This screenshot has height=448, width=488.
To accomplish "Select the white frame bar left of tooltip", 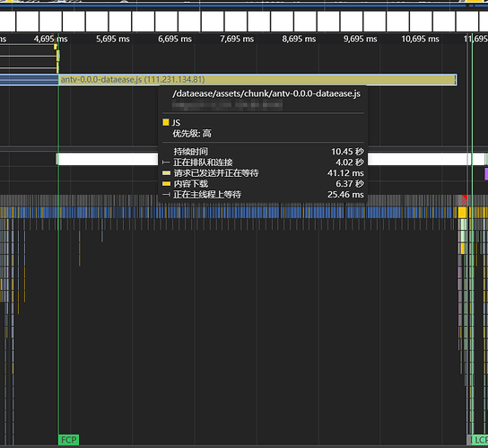I will [x=107, y=159].
